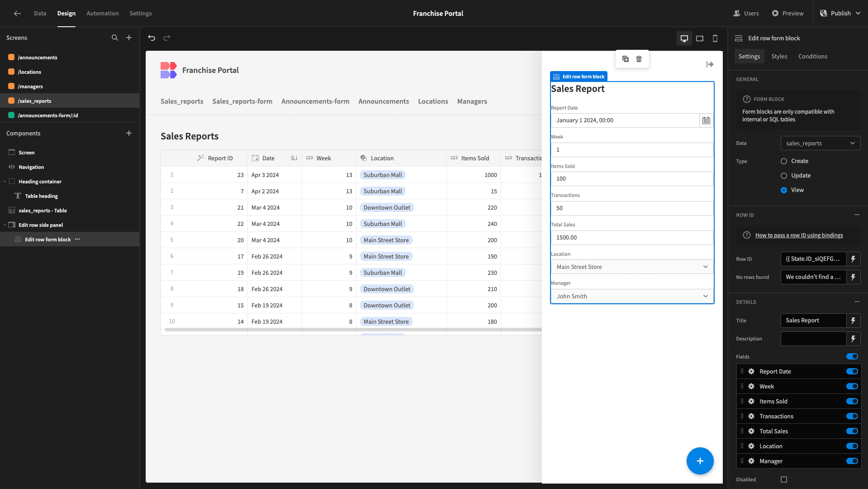Open Title binding lightning icon
868x489 pixels.
[854, 321]
